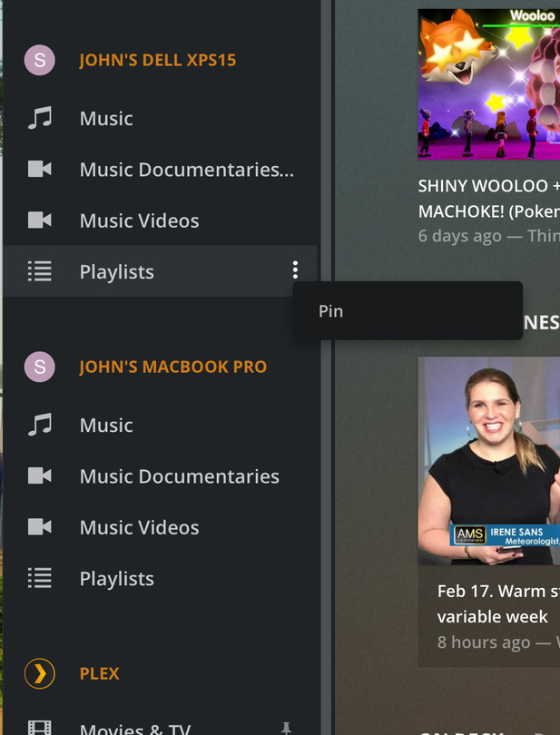
Task: Open the highlighted Playlists under Dell XPS15
Action: pos(117,271)
